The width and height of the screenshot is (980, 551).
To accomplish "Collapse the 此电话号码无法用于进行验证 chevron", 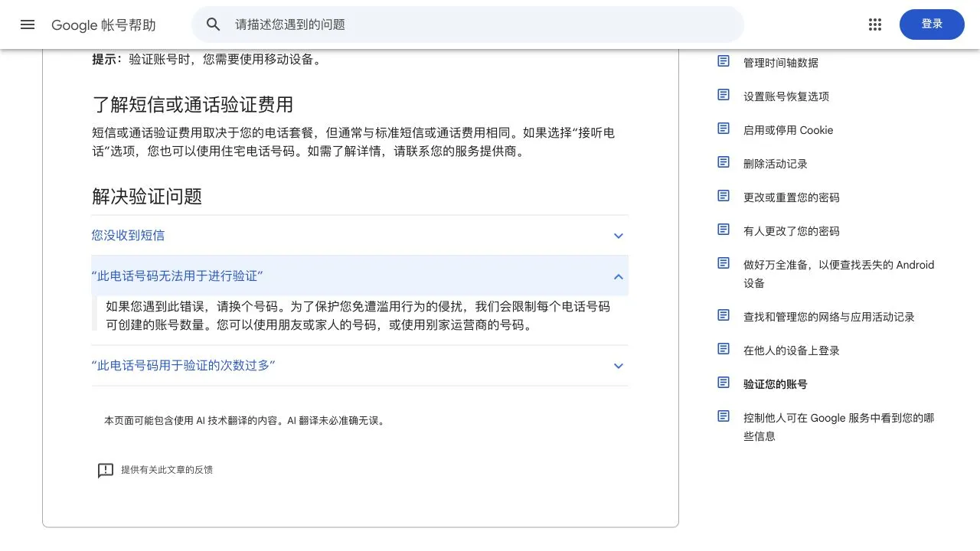I will [x=619, y=276].
